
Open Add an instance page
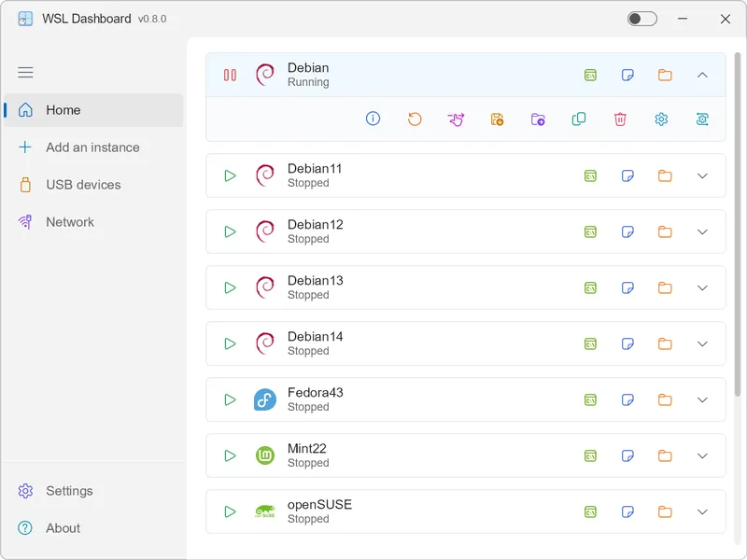click(x=93, y=147)
